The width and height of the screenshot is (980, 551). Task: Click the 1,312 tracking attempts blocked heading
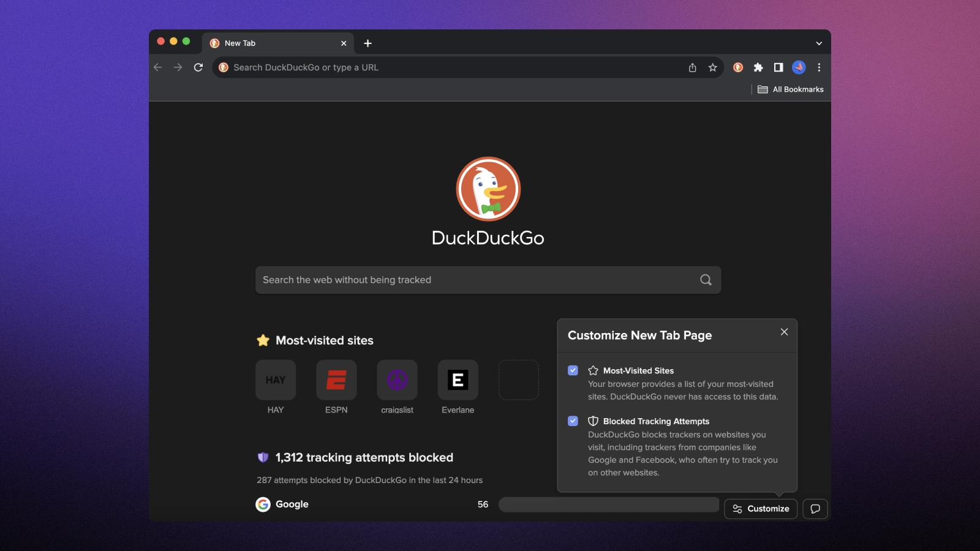[364, 457]
